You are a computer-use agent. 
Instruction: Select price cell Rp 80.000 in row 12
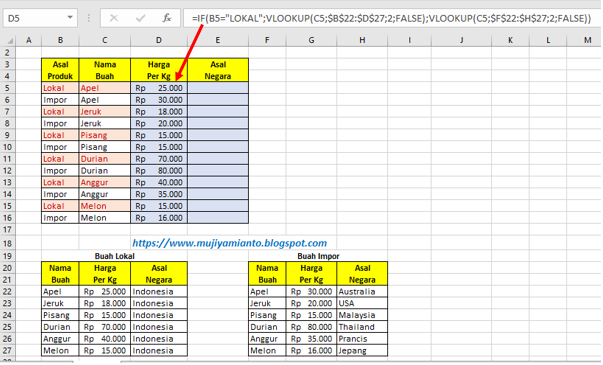tap(159, 171)
